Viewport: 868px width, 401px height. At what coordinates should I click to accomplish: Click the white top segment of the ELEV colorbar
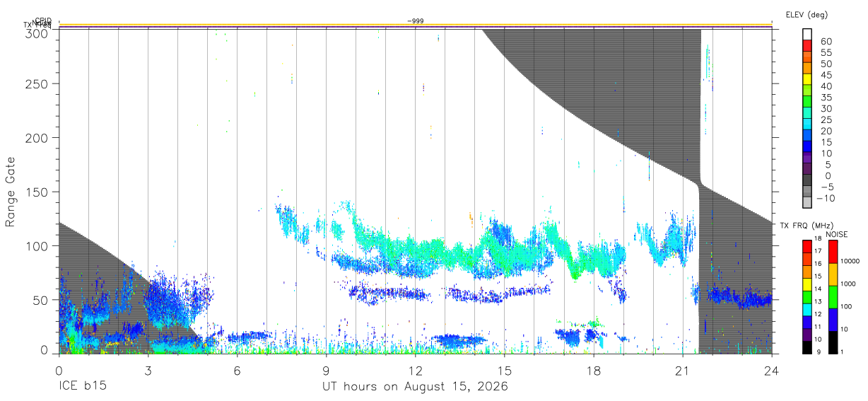(x=808, y=35)
